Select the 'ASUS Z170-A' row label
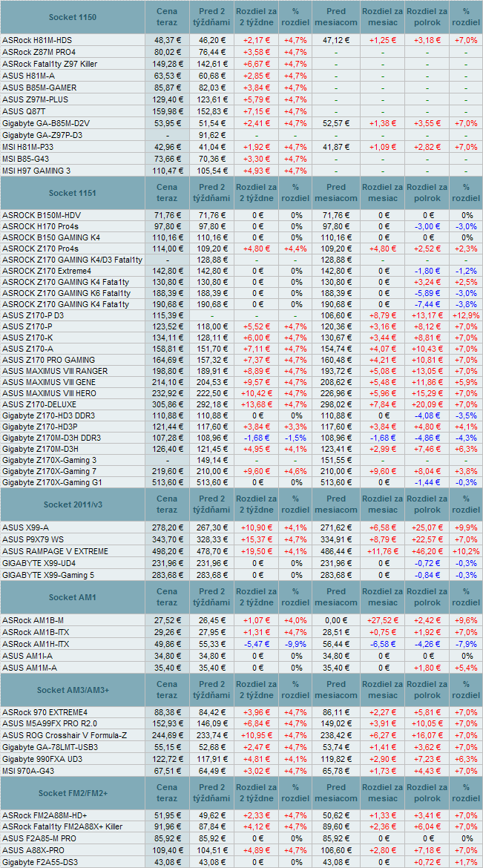 tap(26, 349)
